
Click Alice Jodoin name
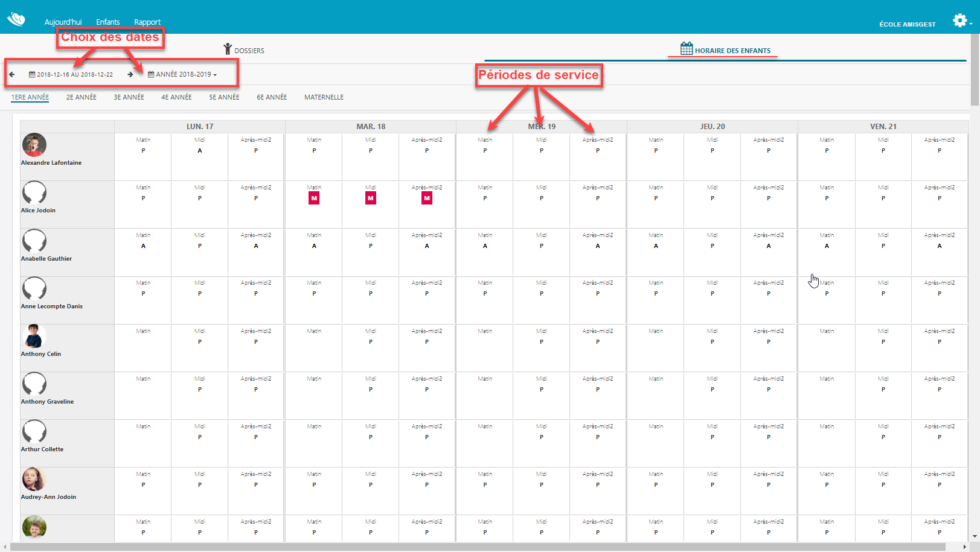point(38,211)
